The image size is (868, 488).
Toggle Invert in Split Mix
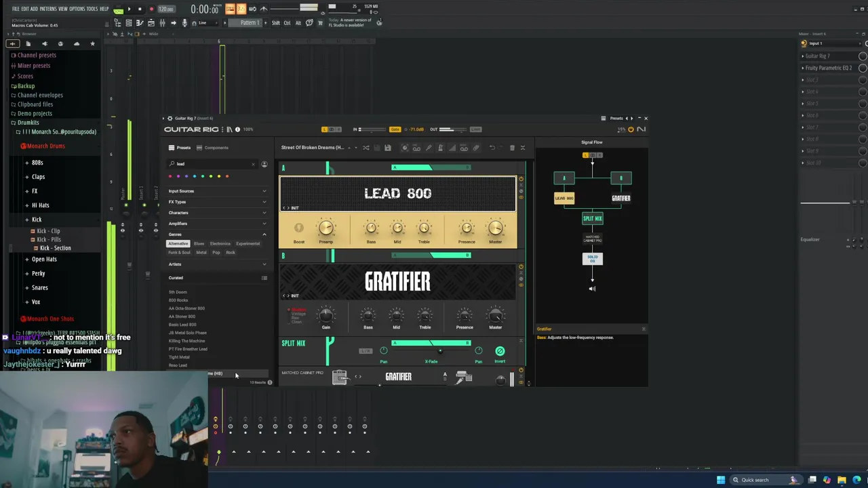[x=500, y=351]
